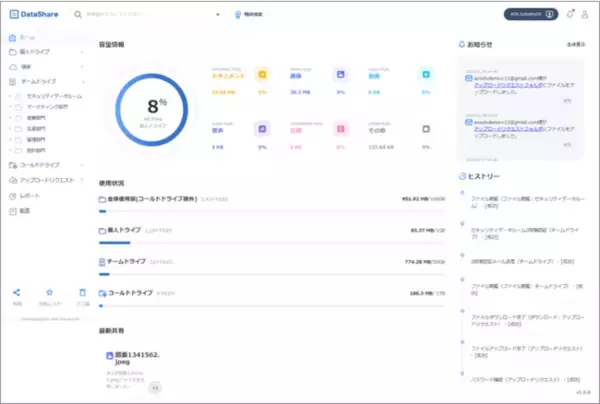This screenshot has width=600, height=404.
Task: Click the image icon beside 図面1341562.jpeg
Action: [x=109, y=355]
